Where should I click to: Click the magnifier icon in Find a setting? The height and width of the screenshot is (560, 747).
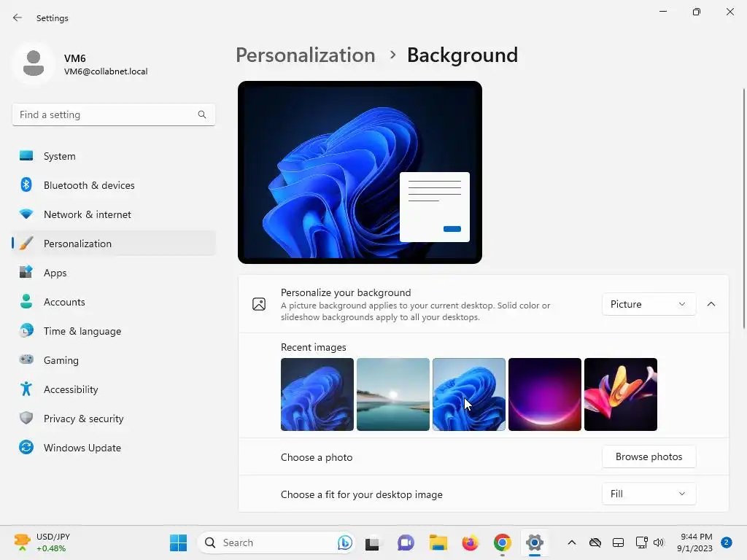[x=202, y=114]
